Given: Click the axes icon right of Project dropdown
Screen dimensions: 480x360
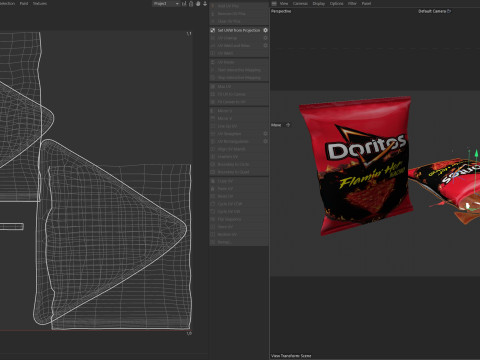Looking at the screenshot, I should click(x=184, y=4).
